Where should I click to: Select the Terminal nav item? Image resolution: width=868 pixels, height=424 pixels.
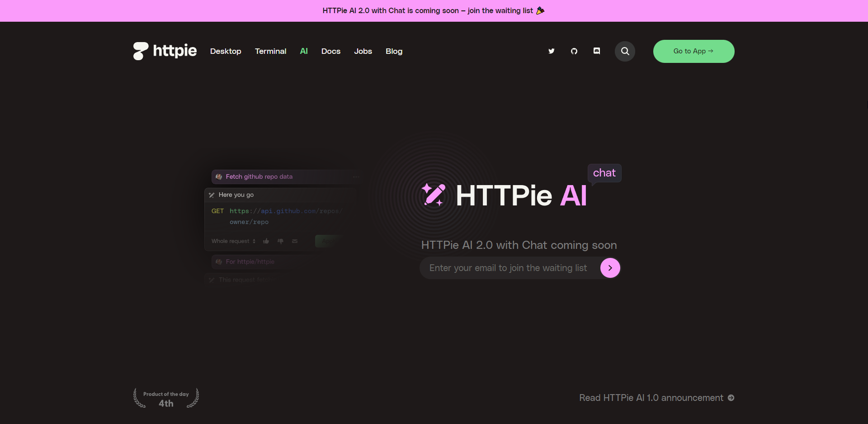[270, 51]
